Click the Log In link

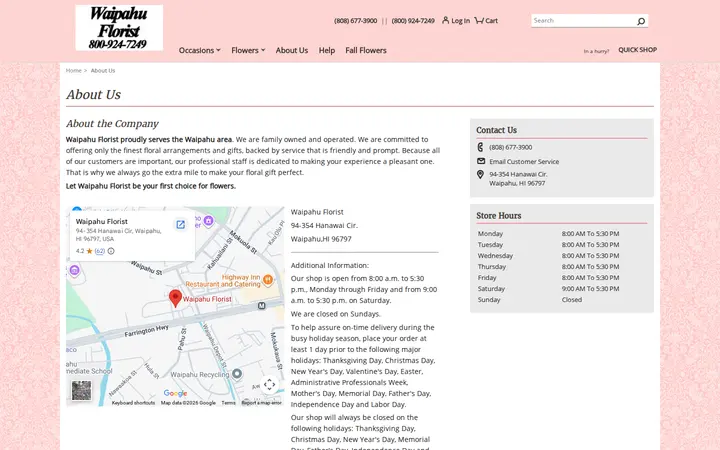(x=460, y=21)
